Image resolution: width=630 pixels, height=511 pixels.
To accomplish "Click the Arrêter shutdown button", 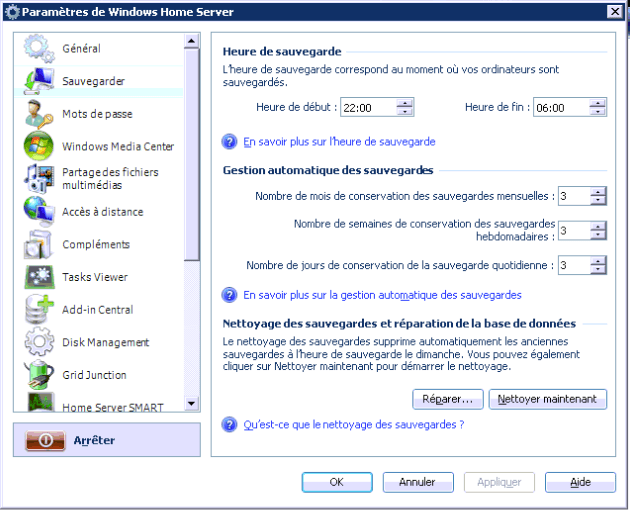I will point(107,440).
